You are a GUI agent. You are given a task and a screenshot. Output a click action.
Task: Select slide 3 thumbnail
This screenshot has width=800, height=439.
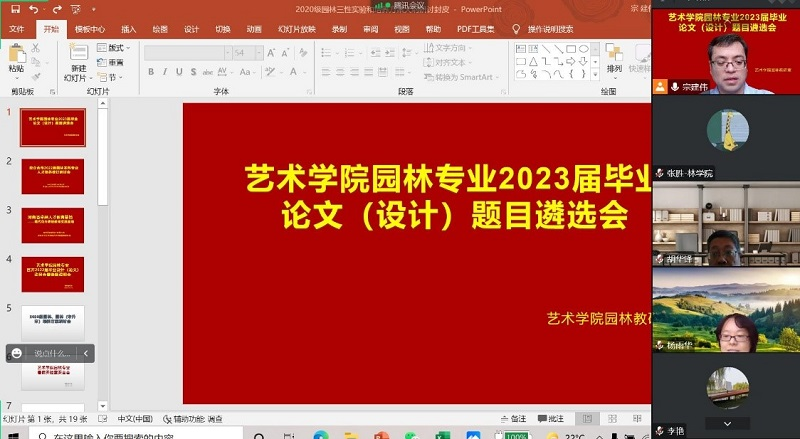pyautogui.click(x=53, y=225)
